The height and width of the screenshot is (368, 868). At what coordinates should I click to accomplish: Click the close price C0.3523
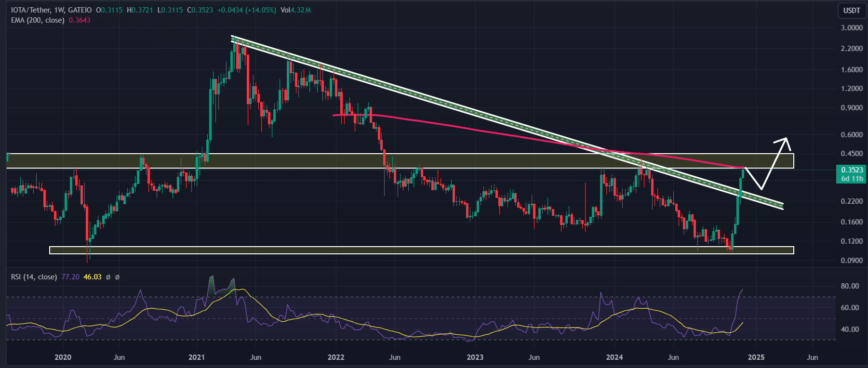(x=200, y=10)
